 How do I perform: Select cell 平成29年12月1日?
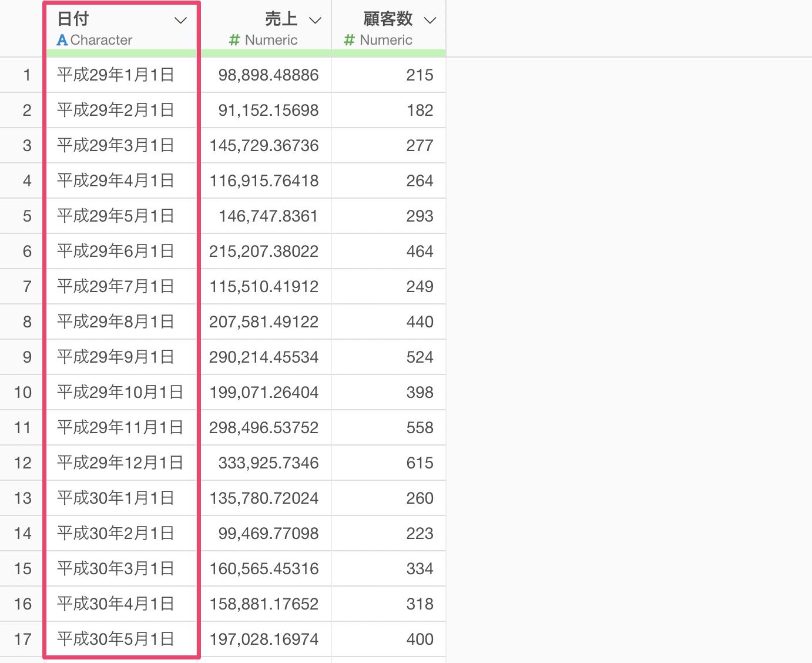(120, 463)
